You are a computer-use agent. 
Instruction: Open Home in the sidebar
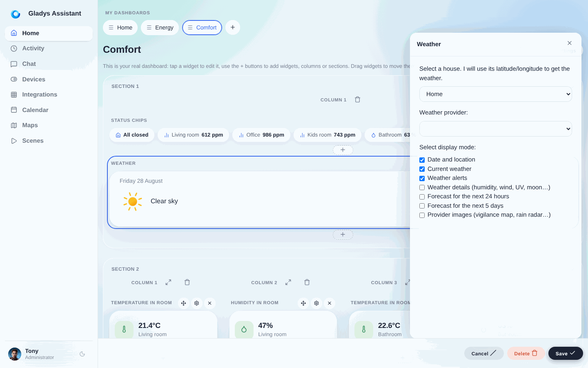(49, 33)
